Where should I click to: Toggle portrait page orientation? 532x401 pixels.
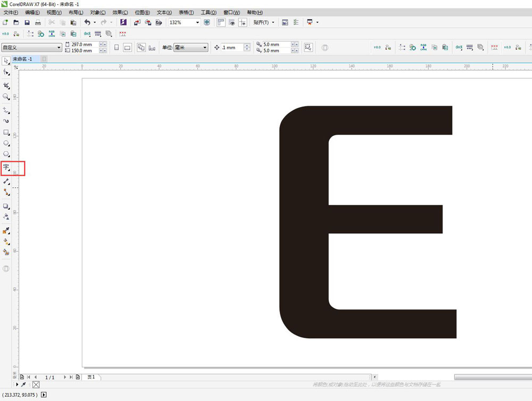click(117, 47)
